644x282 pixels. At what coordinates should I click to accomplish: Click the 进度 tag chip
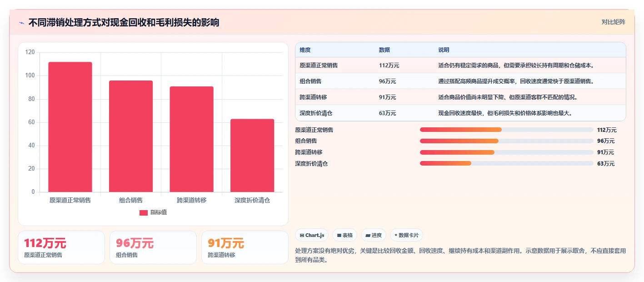click(x=374, y=235)
